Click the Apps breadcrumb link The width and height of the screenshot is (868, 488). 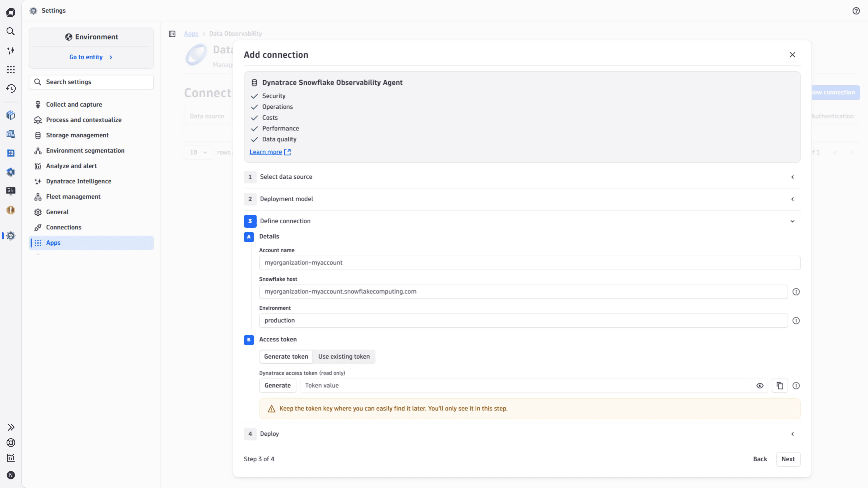pyautogui.click(x=191, y=34)
